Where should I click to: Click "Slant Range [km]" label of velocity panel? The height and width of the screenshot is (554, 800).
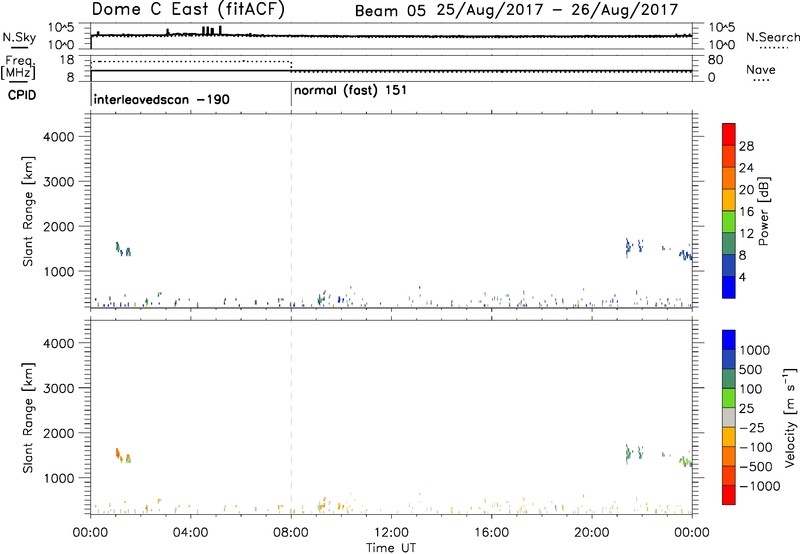pos(28,417)
